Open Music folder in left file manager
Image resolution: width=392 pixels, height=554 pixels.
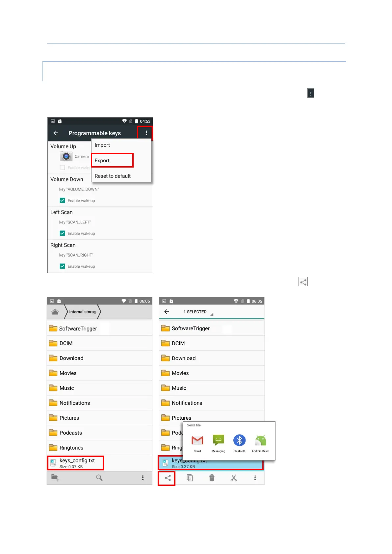pyautogui.click(x=99, y=388)
